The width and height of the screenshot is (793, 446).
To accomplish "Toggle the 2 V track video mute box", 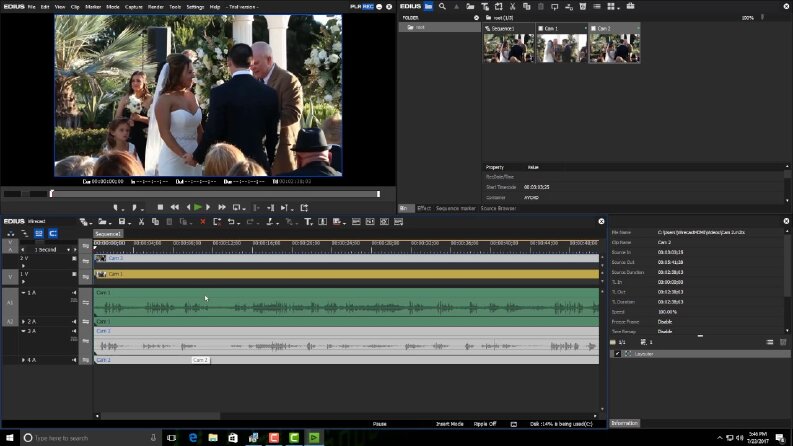I will (74, 258).
